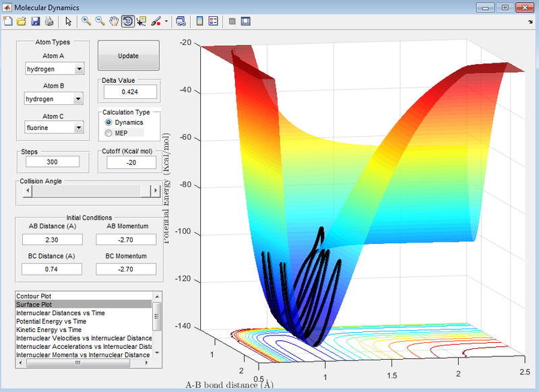This screenshot has height=392, width=539.
Task: Toggle the Rotate 3D tool
Action: [128, 22]
